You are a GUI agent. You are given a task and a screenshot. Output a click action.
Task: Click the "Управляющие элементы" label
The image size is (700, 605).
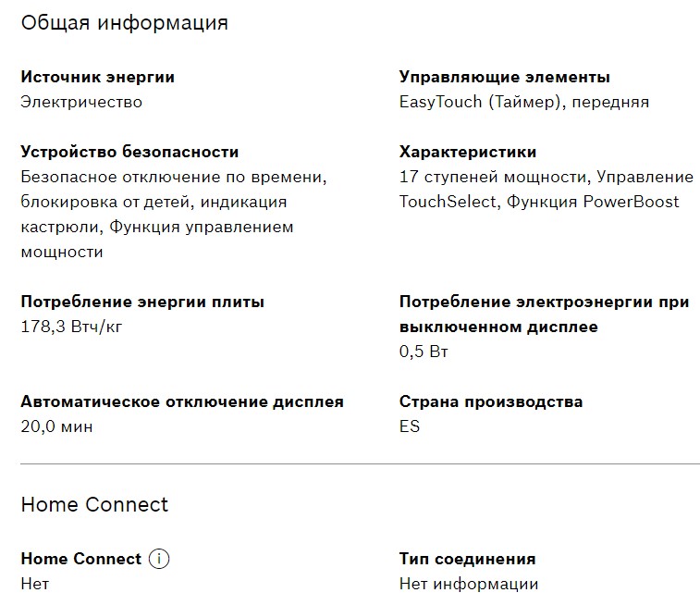tap(504, 78)
